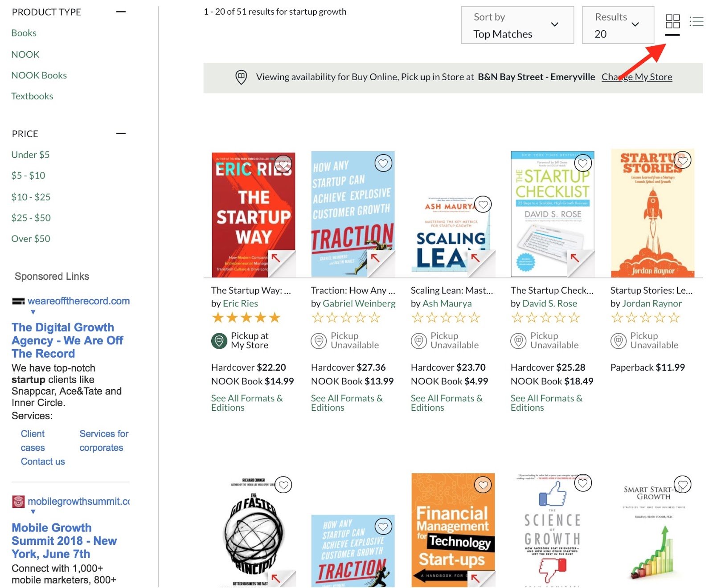This screenshot has height=588, width=713.
Task: Open Services for corporates ad sublink
Action: [104, 441]
